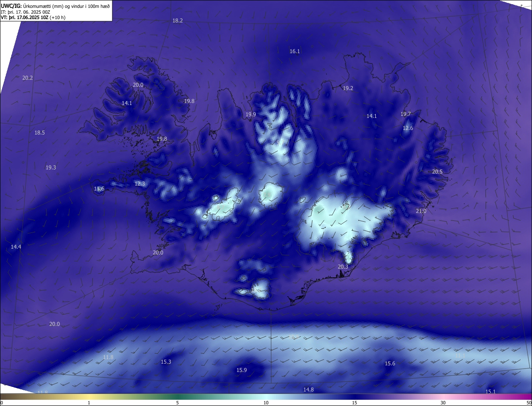The height and width of the screenshot is (406, 532).
Task: Click the 18.5 value label
Action: 39,132
